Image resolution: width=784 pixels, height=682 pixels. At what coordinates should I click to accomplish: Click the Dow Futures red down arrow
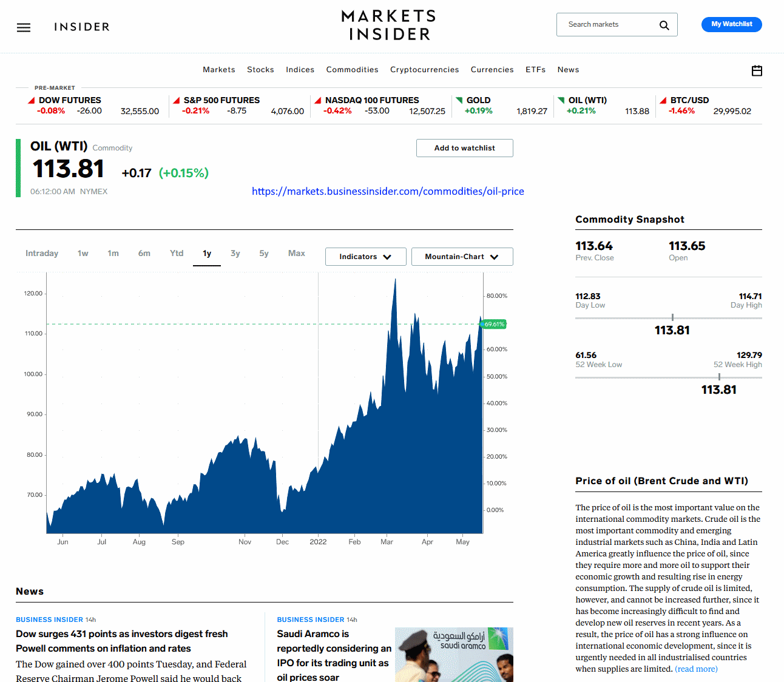point(32,100)
